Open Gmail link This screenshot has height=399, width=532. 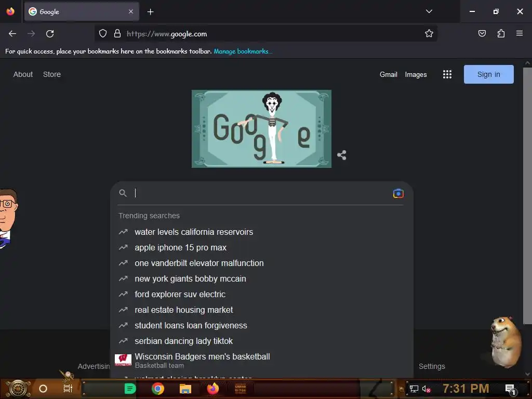coord(389,74)
